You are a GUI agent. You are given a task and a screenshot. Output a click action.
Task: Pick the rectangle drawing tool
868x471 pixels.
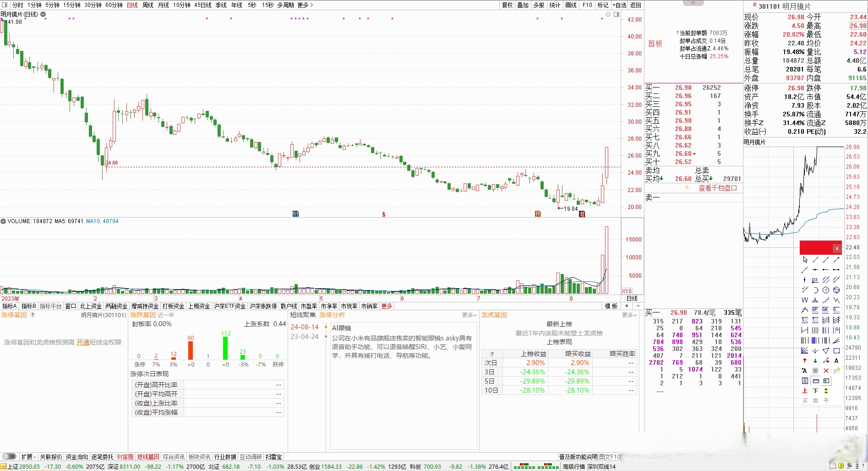[836, 351]
